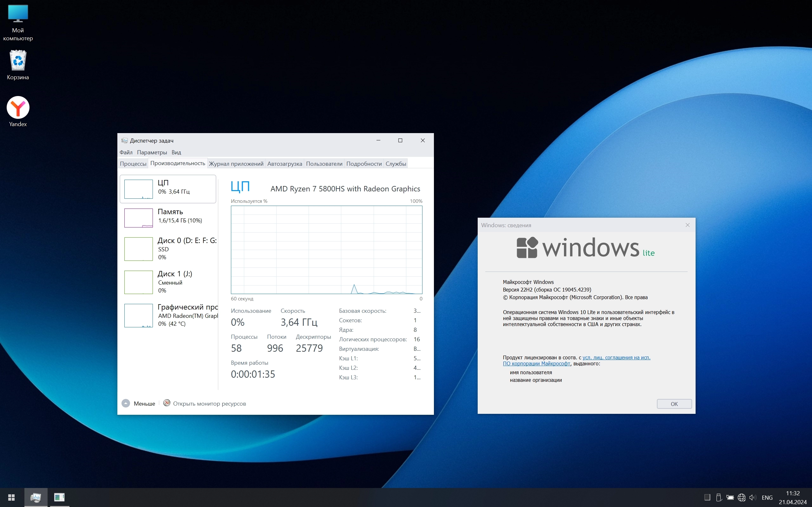The width and height of the screenshot is (812, 507).
Task: Click the ENG language indicator
Action: tap(767, 497)
